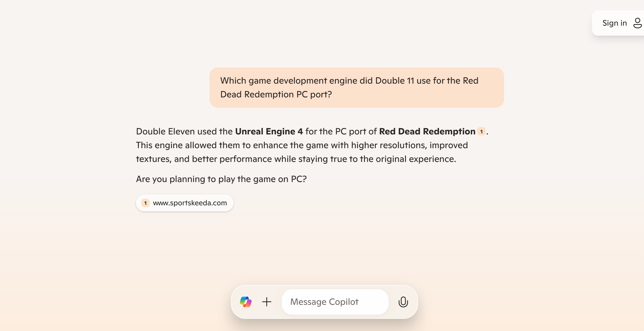Click the "Are you planning to play" question
Viewport: 644px width, 331px height.
(221, 179)
